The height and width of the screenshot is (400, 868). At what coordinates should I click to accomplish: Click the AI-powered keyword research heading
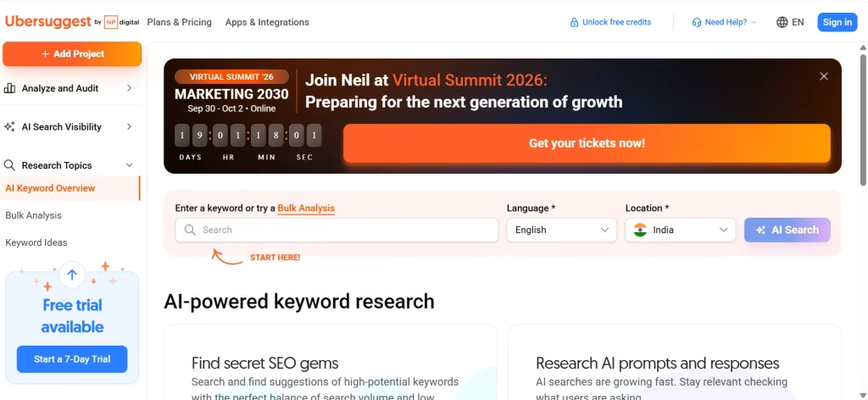299,302
